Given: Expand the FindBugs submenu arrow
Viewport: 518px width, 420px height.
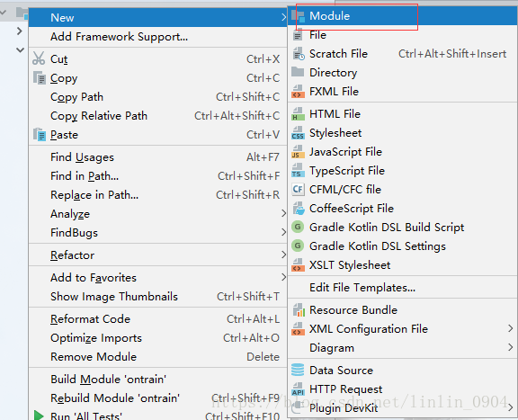Looking at the screenshot, I should (283, 232).
